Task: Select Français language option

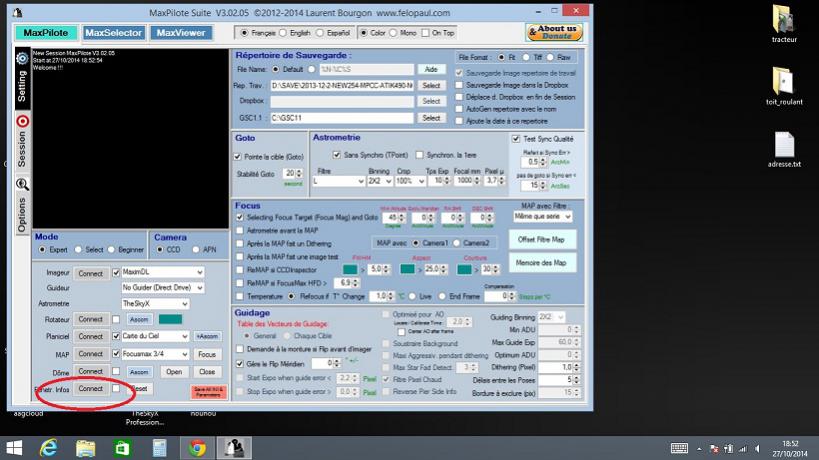Action: pyautogui.click(x=244, y=33)
